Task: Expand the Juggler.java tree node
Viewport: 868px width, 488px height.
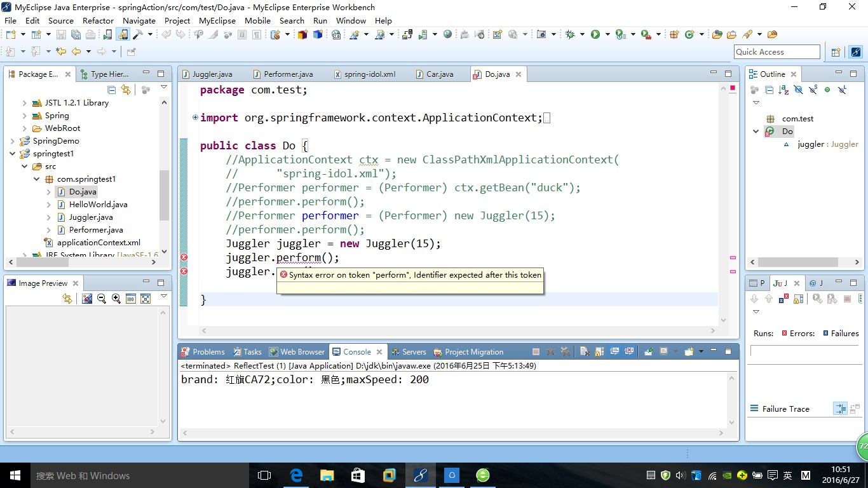Action: (x=48, y=217)
